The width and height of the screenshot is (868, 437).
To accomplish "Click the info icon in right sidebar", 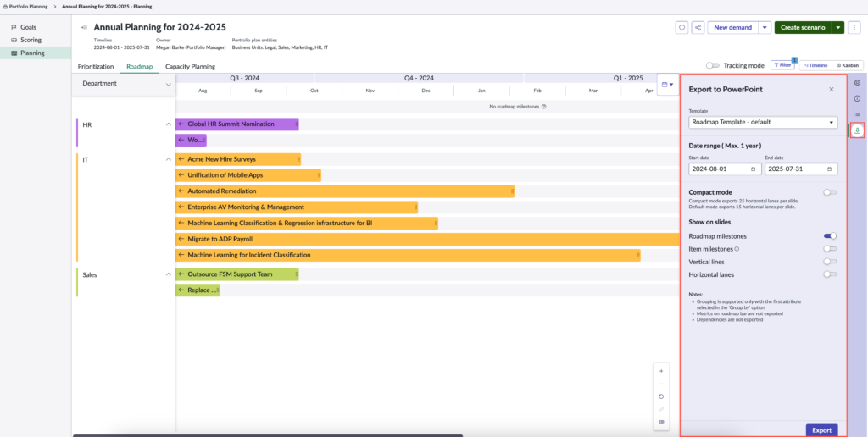I will (x=857, y=98).
